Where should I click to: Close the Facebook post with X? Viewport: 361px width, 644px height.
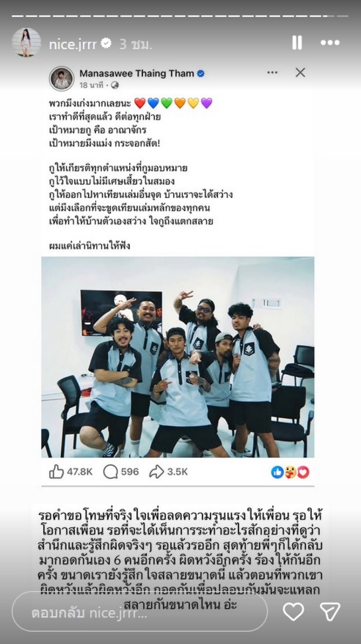click(x=301, y=73)
